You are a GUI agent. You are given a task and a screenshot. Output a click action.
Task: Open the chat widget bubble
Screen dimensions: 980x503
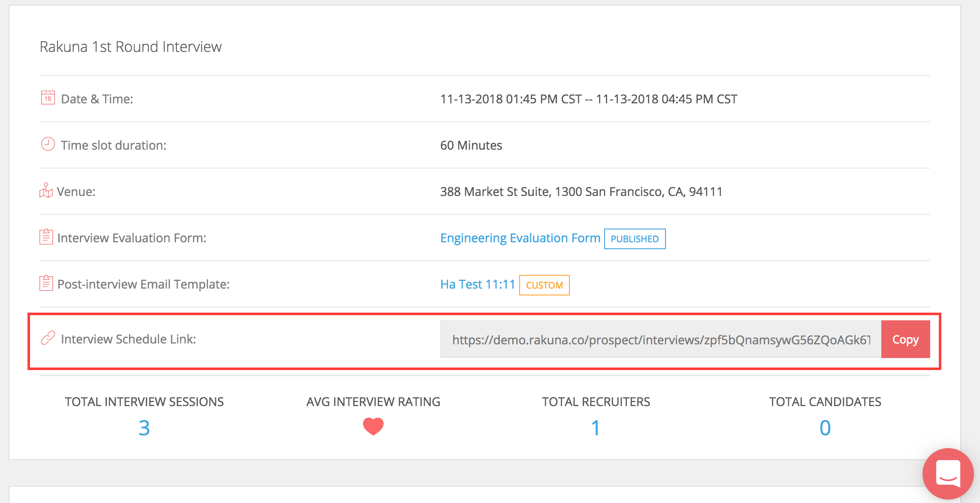(948, 473)
